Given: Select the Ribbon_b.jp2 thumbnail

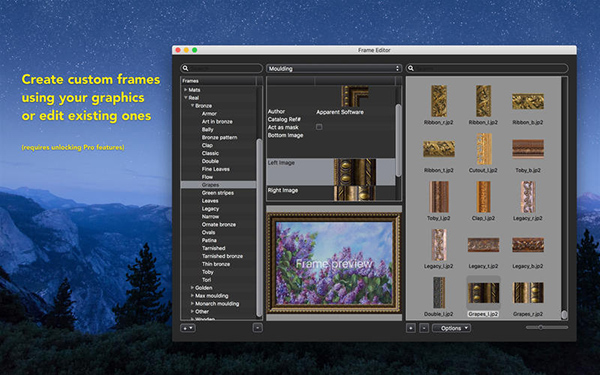Looking at the screenshot, I should tap(528, 101).
